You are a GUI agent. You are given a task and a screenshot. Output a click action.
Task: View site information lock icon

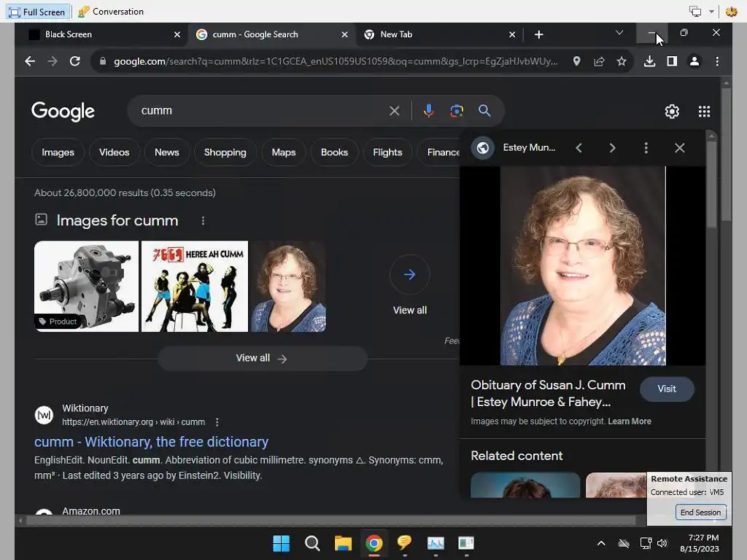click(x=102, y=61)
